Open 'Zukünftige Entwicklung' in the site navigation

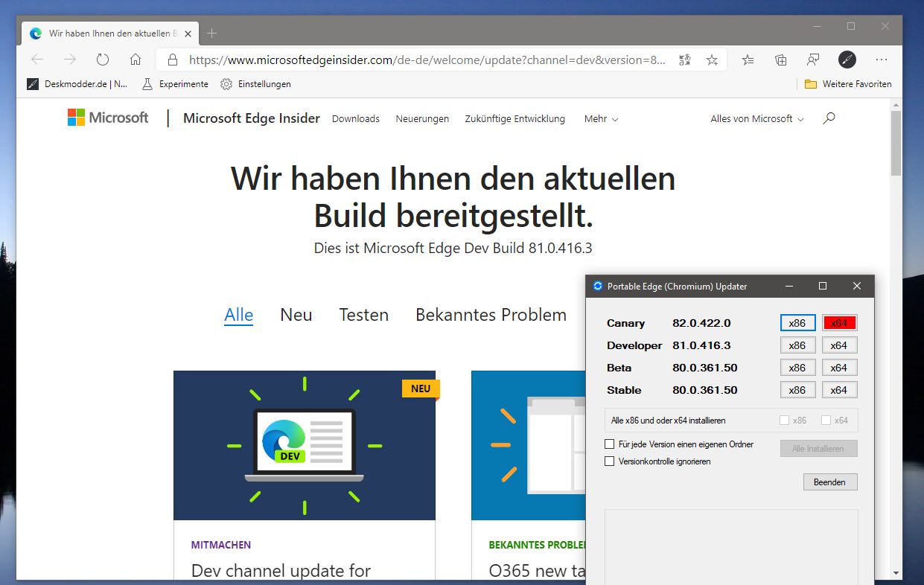coord(515,119)
